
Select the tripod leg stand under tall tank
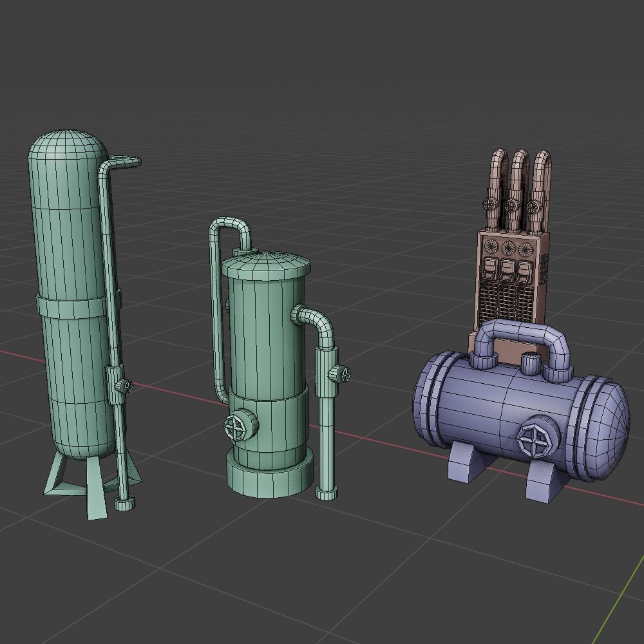[x=64, y=480]
